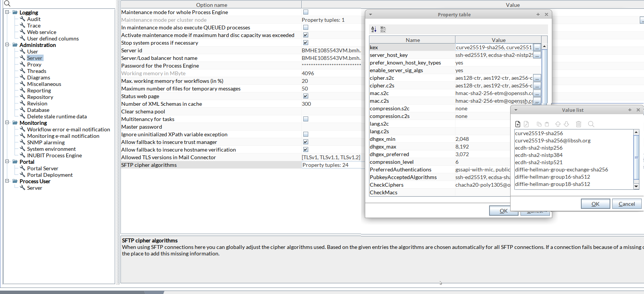Open the Portal Deployment settings
644x294 pixels.
coord(50,175)
